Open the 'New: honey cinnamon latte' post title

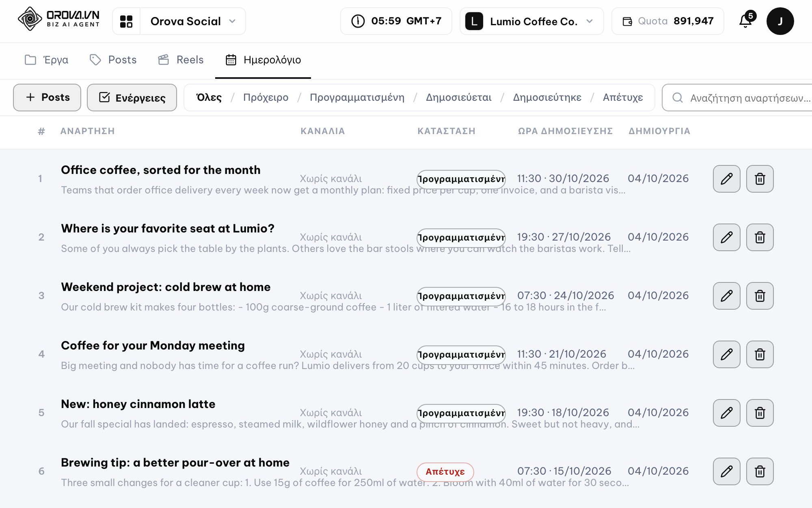pyautogui.click(x=138, y=404)
